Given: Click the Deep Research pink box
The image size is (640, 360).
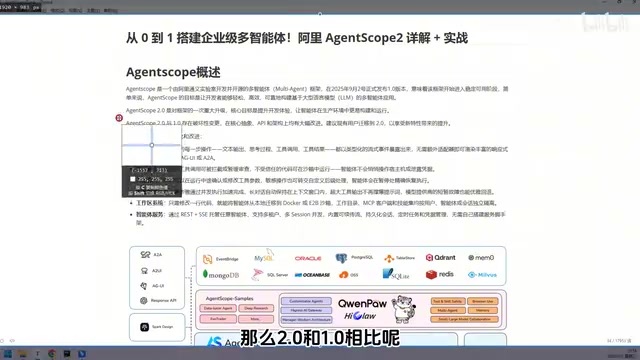Looking at the screenshot, I should point(256,309).
